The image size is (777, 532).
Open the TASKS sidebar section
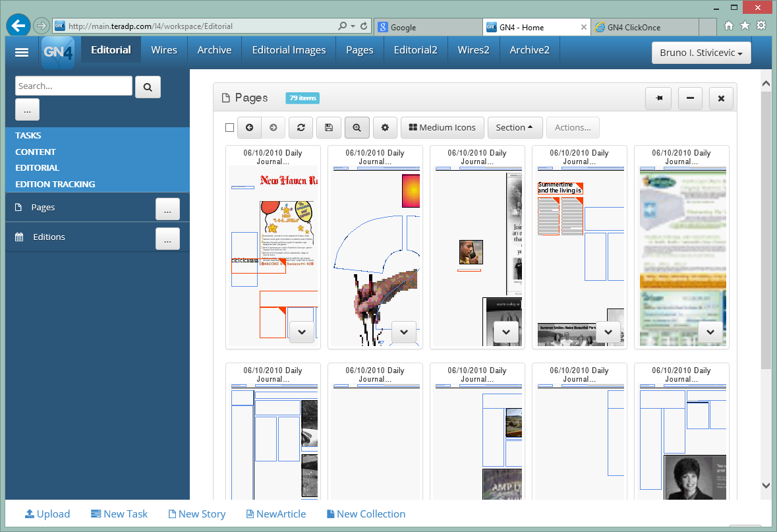click(28, 135)
